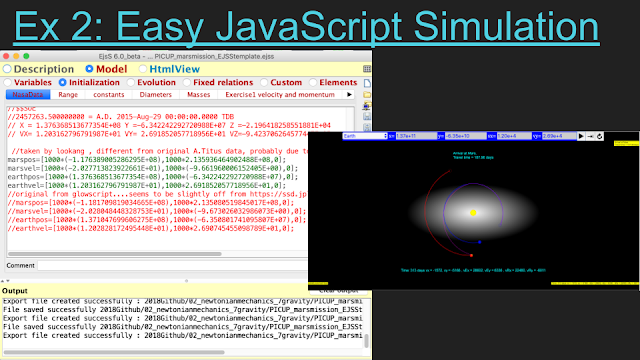Play the Mars mission simulation
The height and width of the screenshot is (360, 640).
(581, 136)
